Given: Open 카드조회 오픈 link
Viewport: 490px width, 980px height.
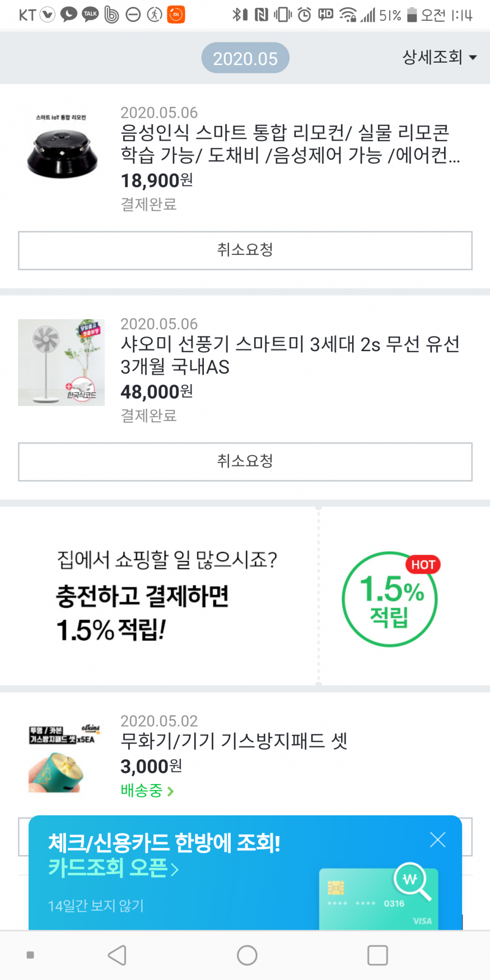Looking at the screenshot, I should point(113,868).
